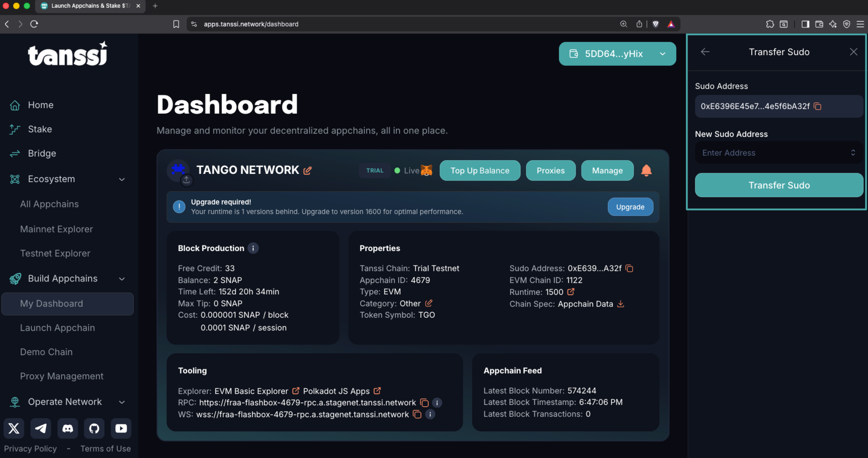
Task: Open GitHub icon in sidebar footer
Action: 94,428
